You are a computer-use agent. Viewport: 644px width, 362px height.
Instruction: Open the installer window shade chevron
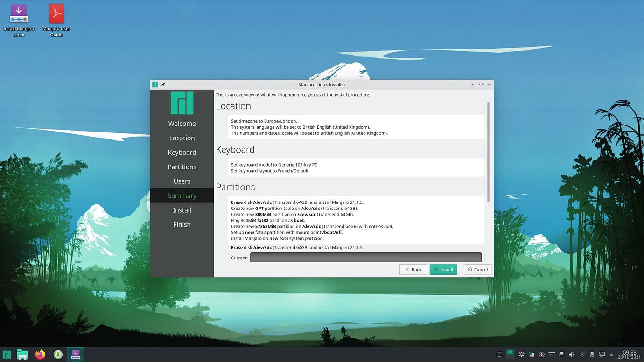473,84
